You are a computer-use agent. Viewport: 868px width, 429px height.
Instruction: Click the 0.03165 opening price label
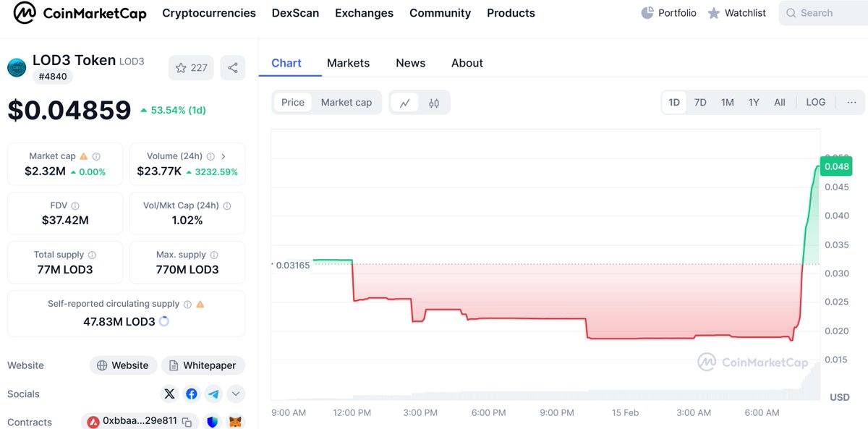click(x=292, y=266)
